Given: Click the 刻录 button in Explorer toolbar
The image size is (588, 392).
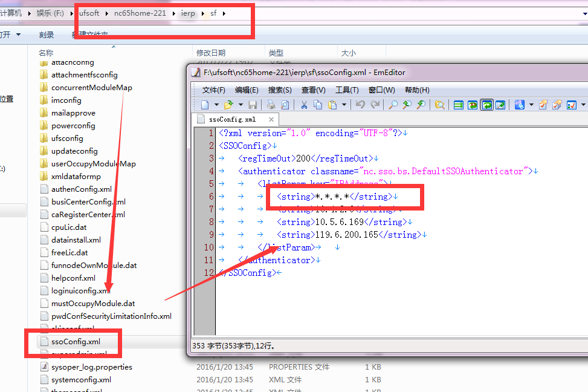Looking at the screenshot, I should [x=47, y=35].
